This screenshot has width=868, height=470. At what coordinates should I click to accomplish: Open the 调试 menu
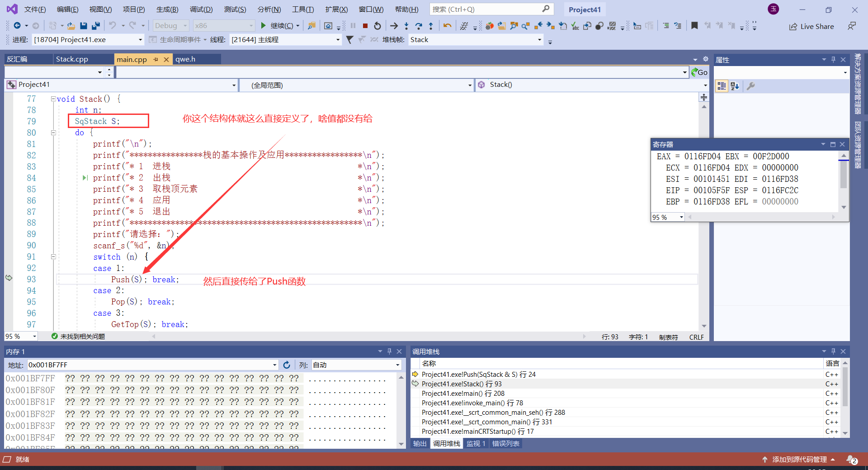(x=201, y=9)
